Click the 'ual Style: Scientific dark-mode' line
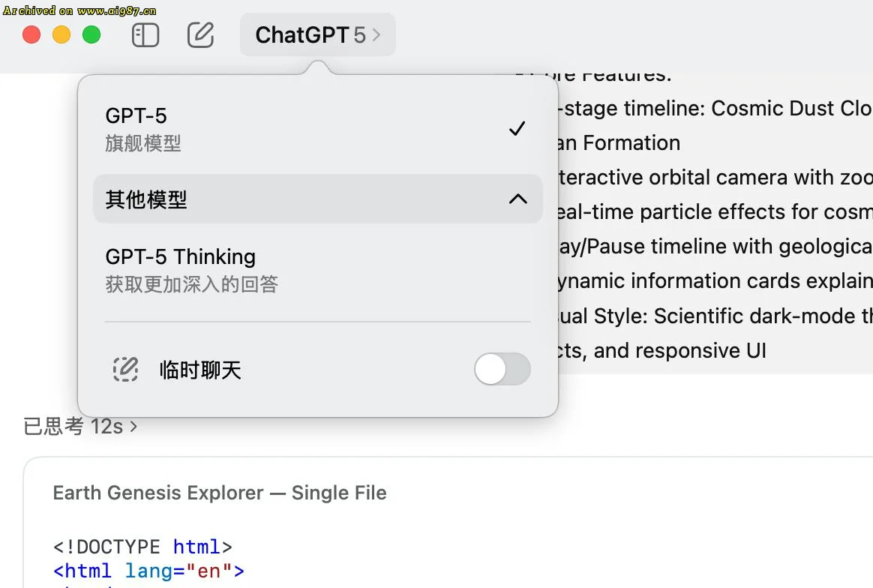Image resolution: width=873 pixels, height=588 pixels. (x=715, y=316)
